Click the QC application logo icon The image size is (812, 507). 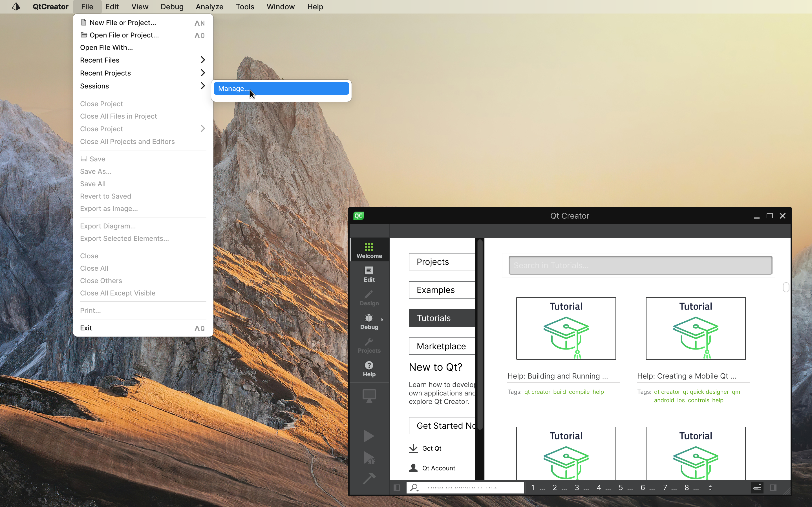[x=358, y=215]
